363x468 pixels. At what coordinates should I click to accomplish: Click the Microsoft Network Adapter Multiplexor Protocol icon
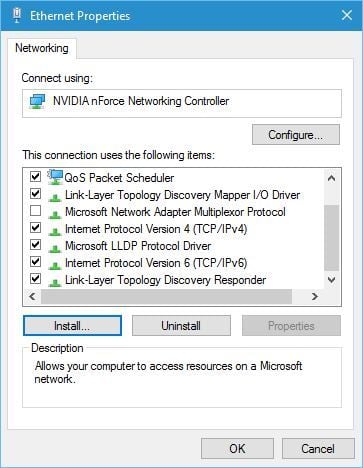pyautogui.click(x=55, y=214)
